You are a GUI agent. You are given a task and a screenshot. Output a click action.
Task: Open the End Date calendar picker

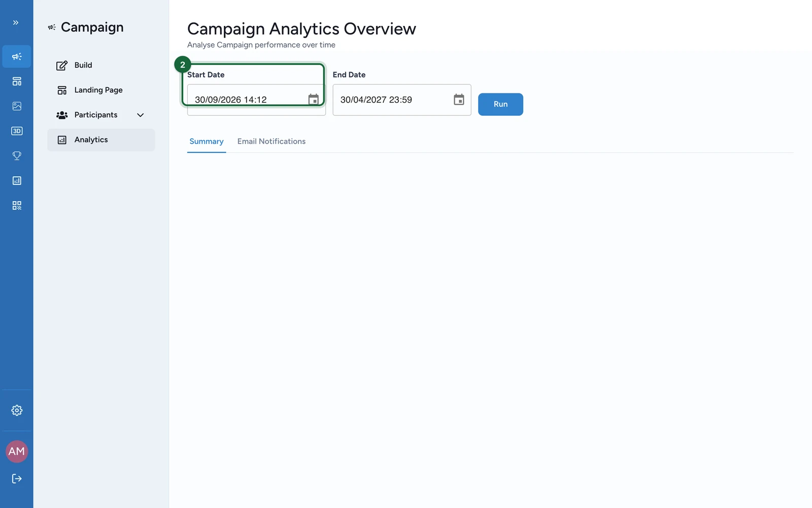[x=459, y=100]
